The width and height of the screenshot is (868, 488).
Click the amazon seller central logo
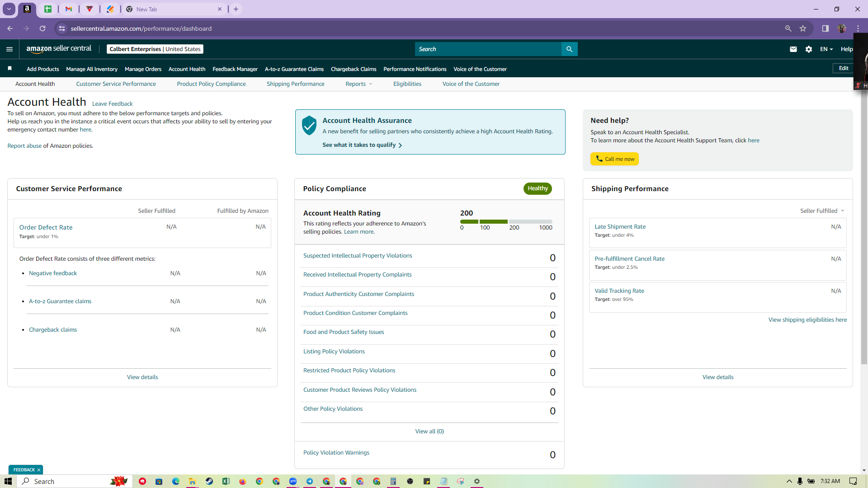click(x=59, y=49)
